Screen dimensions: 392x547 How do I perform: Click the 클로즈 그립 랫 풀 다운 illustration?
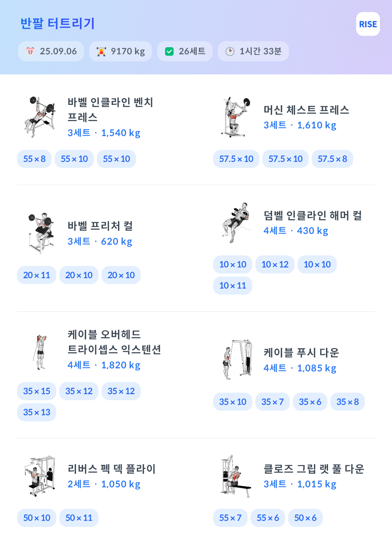(x=236, y=476)
